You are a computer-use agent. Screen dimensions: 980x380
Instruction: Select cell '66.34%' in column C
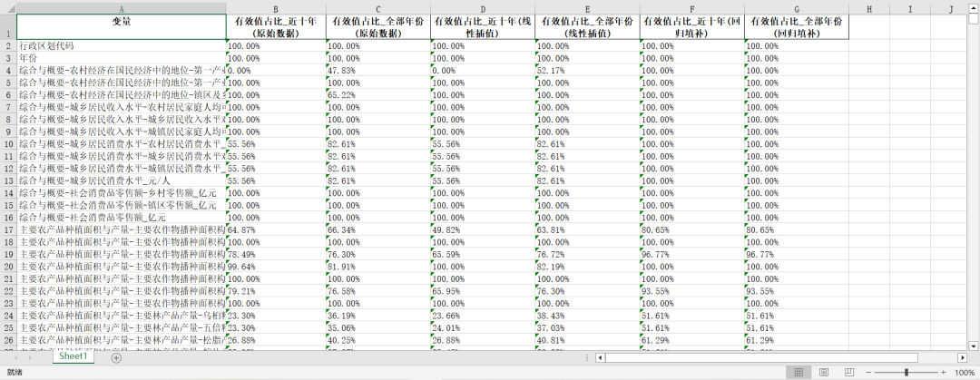[x=378, y=229]
